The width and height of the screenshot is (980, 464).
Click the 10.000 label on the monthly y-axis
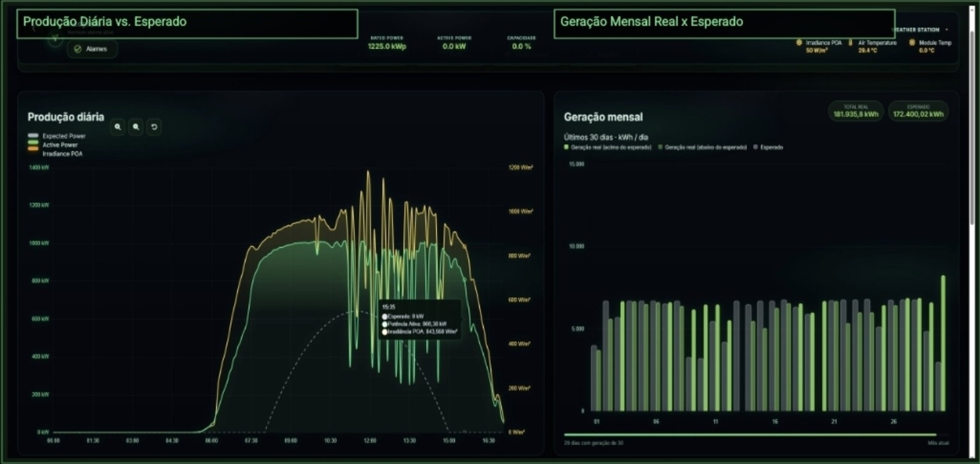coord(576,246)
